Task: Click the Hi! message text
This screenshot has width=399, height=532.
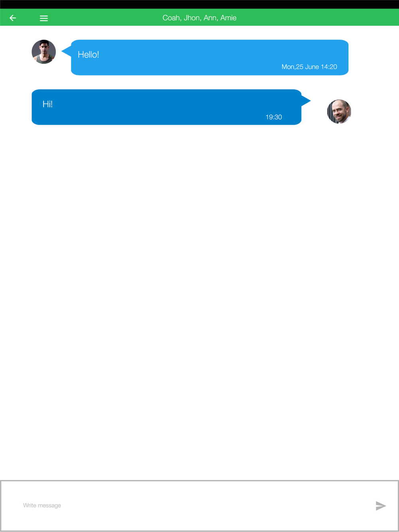Action: click(47, 104)
